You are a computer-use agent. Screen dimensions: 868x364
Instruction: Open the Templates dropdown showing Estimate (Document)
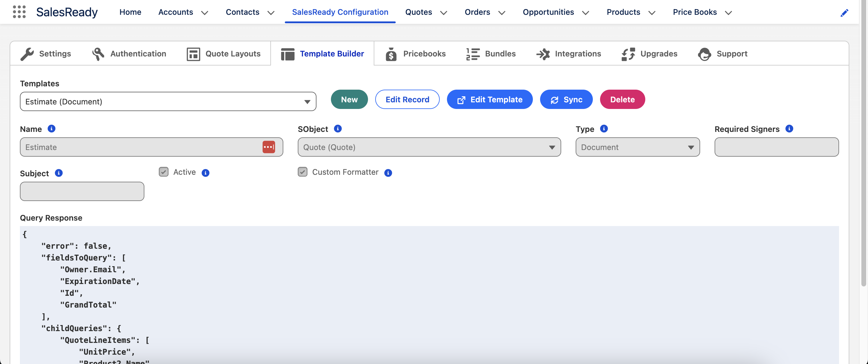168,101
